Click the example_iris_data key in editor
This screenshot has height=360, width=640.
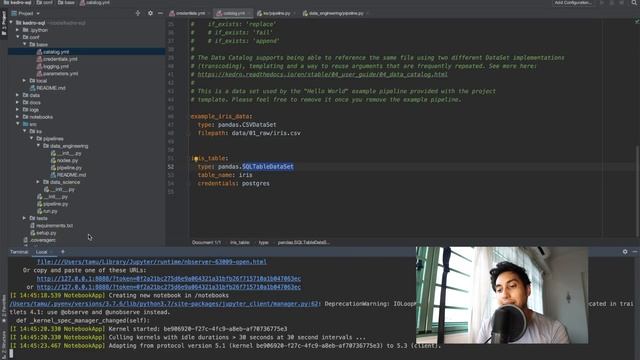221,116
